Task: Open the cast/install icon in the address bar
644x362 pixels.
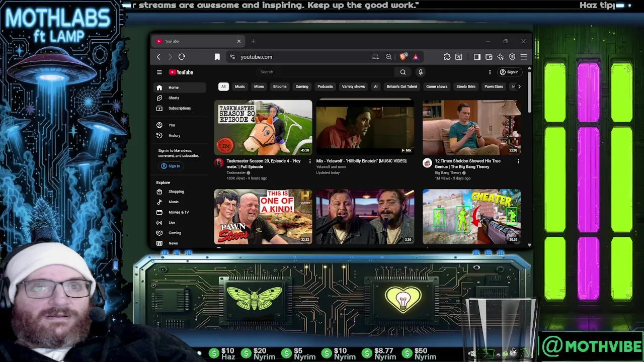Action: point(375,57)
